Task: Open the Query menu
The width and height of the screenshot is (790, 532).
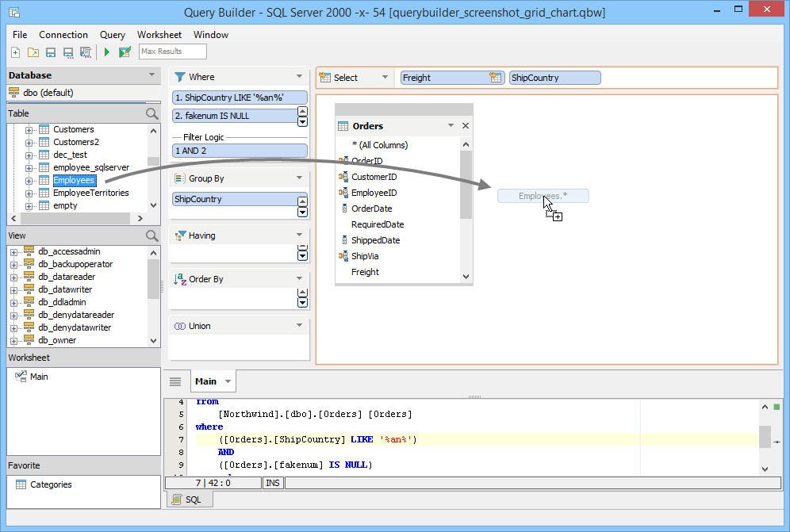Action: pos(113,35)
